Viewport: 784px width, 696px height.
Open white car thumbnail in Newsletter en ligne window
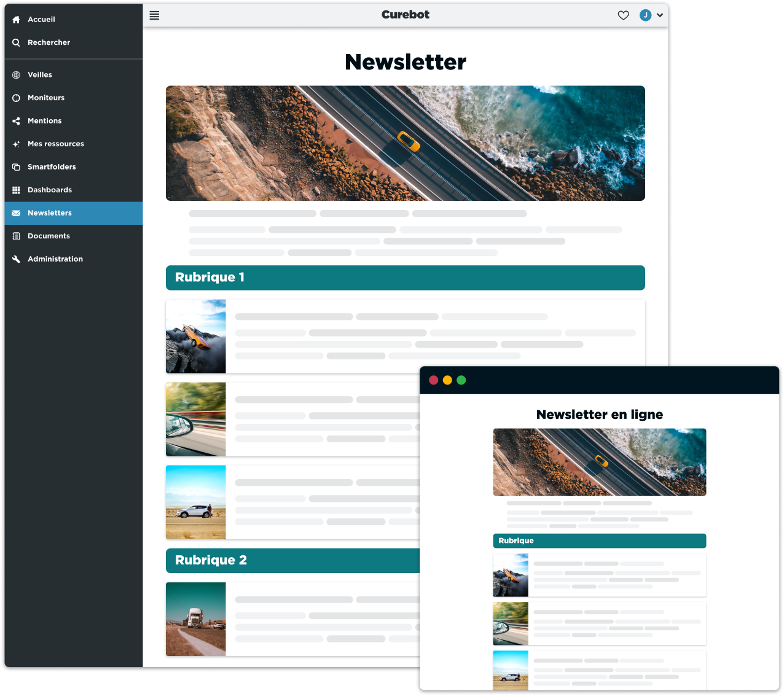pyautogui.click(x=511, y=670)
